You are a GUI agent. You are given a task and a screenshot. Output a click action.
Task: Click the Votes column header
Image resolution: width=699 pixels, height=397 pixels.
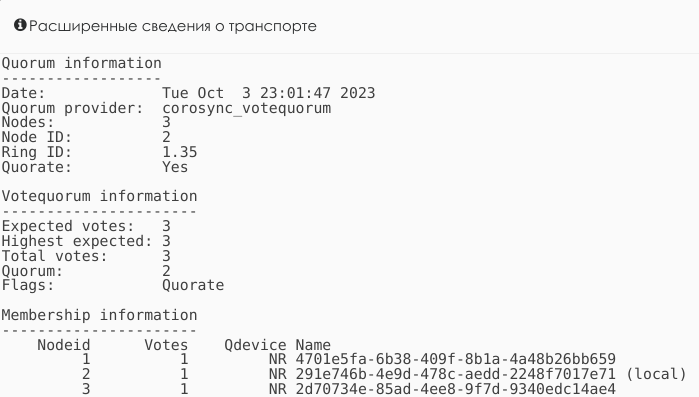coord(166,345)
